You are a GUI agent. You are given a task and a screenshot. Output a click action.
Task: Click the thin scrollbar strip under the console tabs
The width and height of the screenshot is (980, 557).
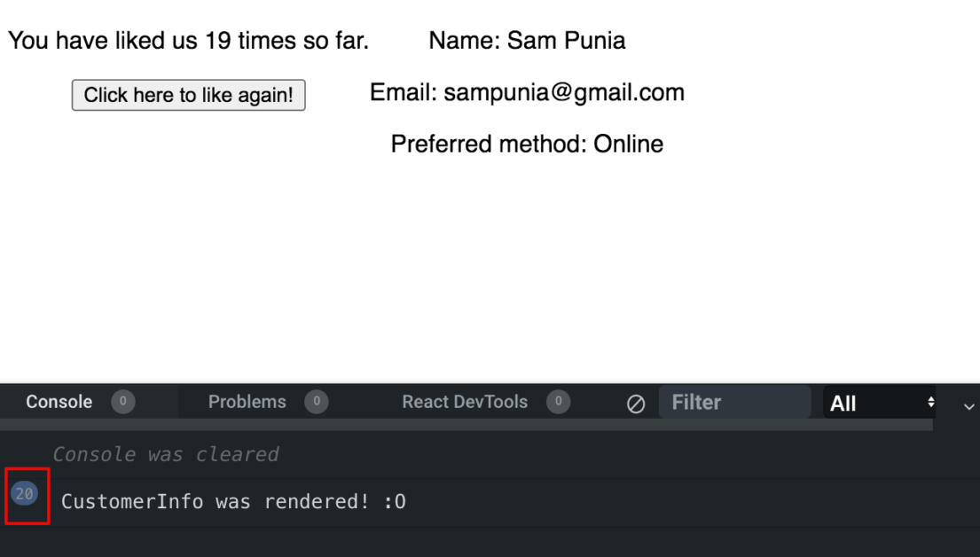(x=466, y=425)
